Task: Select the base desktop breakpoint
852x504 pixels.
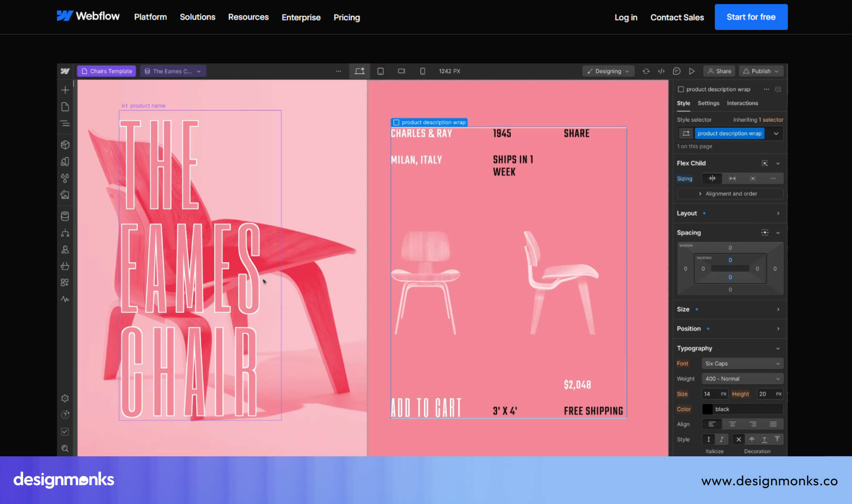Action: (x=360, y=71)
